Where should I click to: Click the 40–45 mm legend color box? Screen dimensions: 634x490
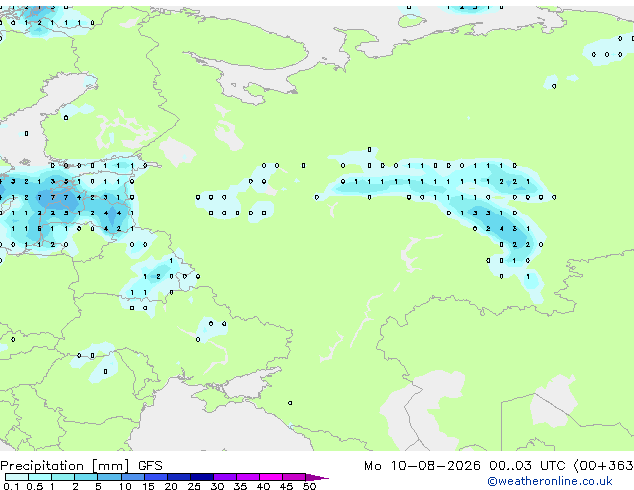(271, 477)
